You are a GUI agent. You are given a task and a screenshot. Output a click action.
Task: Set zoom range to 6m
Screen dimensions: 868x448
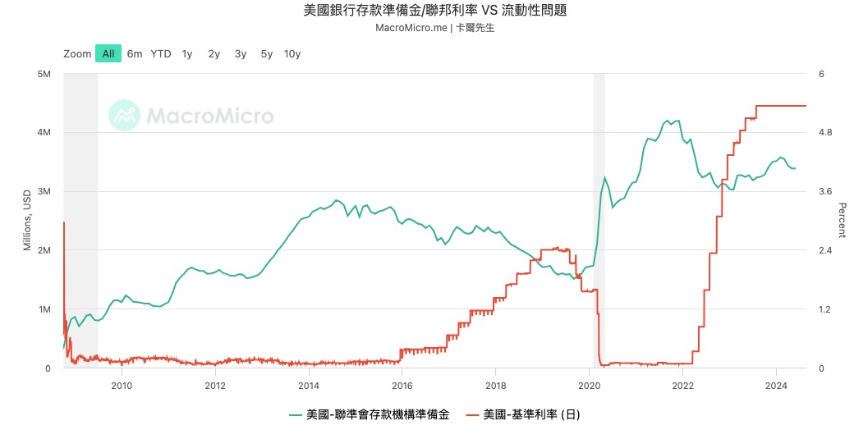pos(135,54)
